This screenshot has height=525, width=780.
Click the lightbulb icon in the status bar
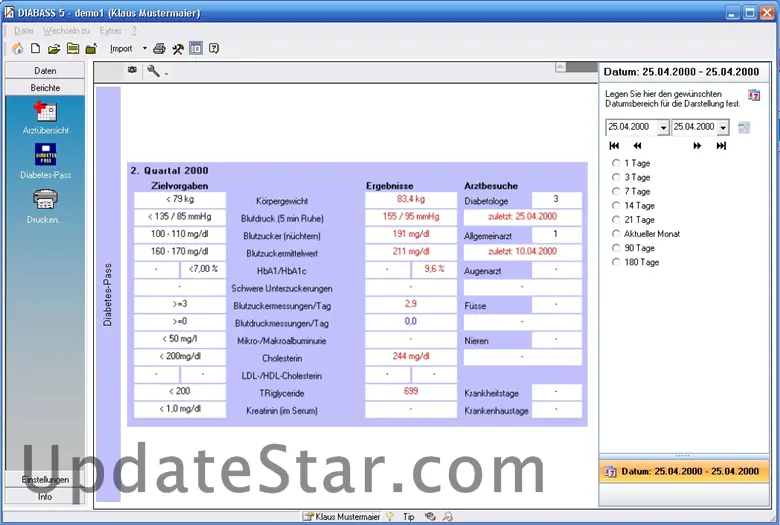tap(390, 517)
